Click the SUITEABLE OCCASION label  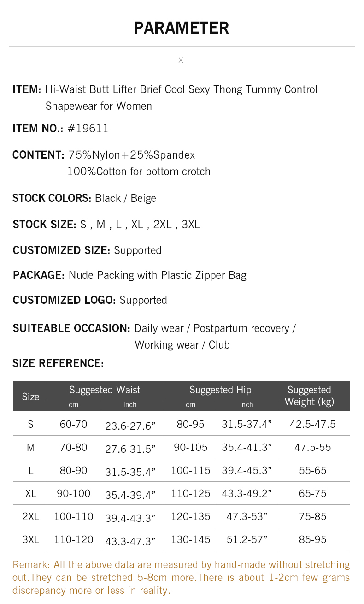tap(71, 328)
